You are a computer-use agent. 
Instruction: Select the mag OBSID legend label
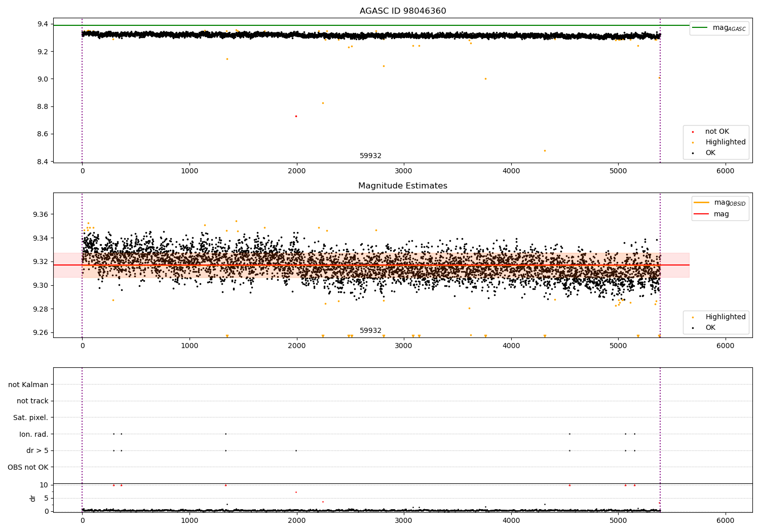pyautogui.click(x=730, y=203)
